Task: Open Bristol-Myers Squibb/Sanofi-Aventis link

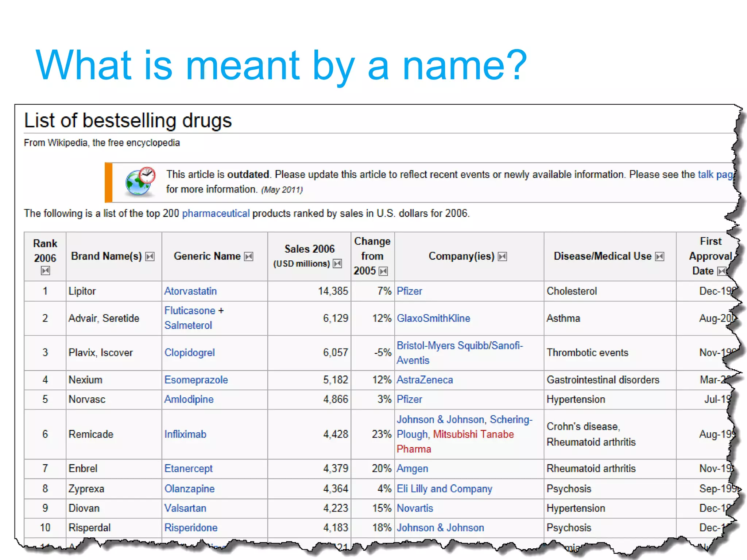Action: tap(460, 353)
